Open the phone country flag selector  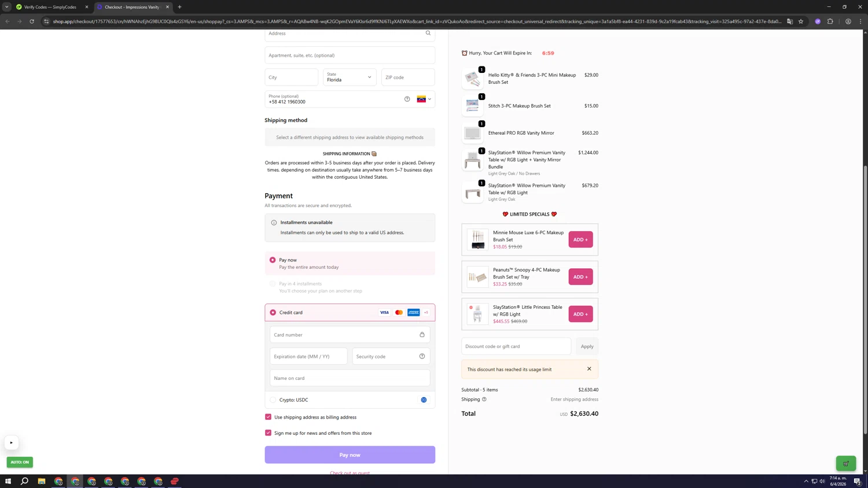pyautogui.click(x=424, y=99)
